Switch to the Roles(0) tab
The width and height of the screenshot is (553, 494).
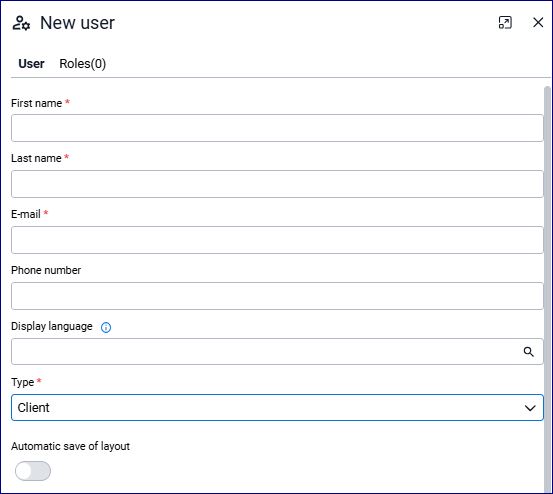click(x=83, y=64)
